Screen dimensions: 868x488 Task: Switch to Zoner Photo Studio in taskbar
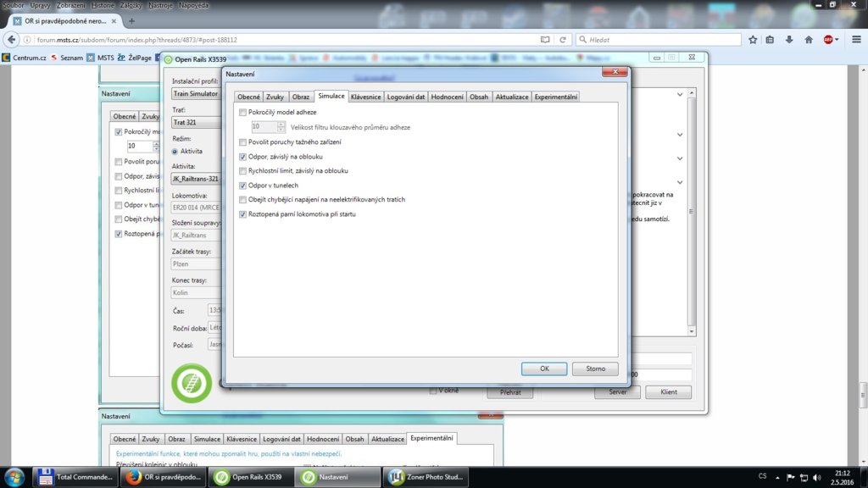click(x=426, y=477)
